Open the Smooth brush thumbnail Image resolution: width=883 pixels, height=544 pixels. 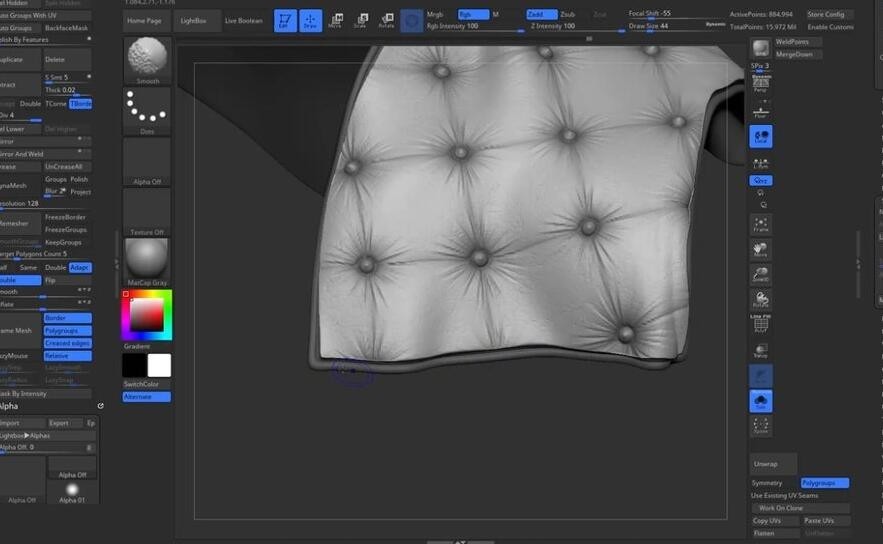click(x=147, y=60)
